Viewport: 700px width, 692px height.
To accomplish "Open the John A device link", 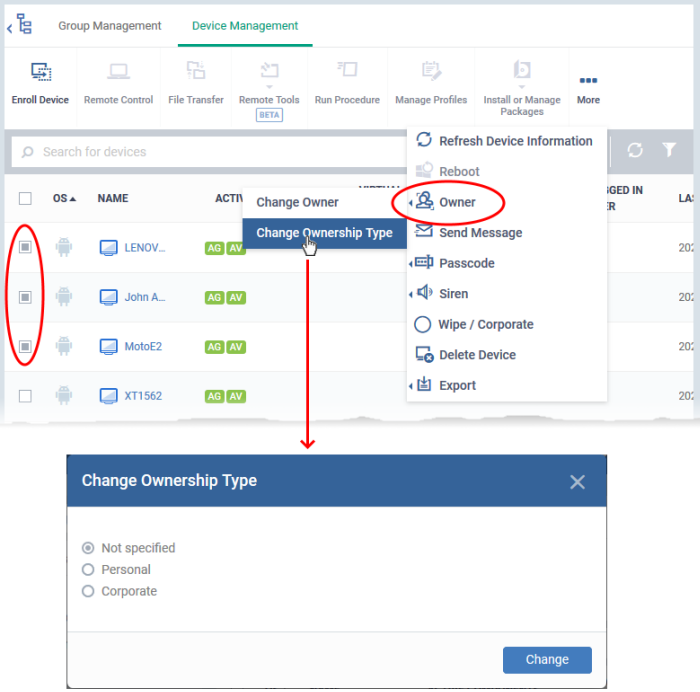I will coord(145,297).
